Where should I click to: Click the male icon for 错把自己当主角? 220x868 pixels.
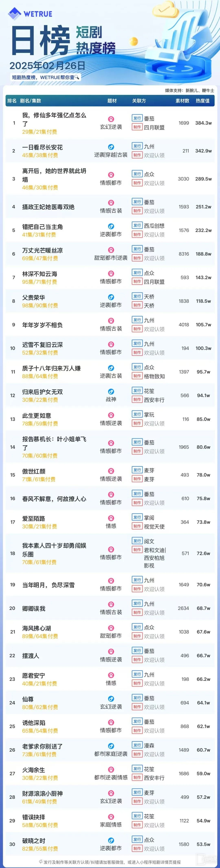(111, 226)
